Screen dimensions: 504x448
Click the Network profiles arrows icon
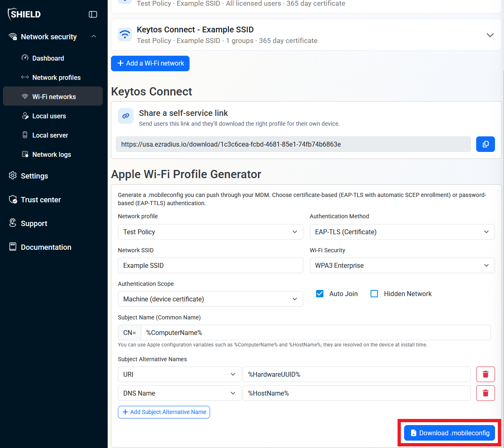click(x=25, y=77)
